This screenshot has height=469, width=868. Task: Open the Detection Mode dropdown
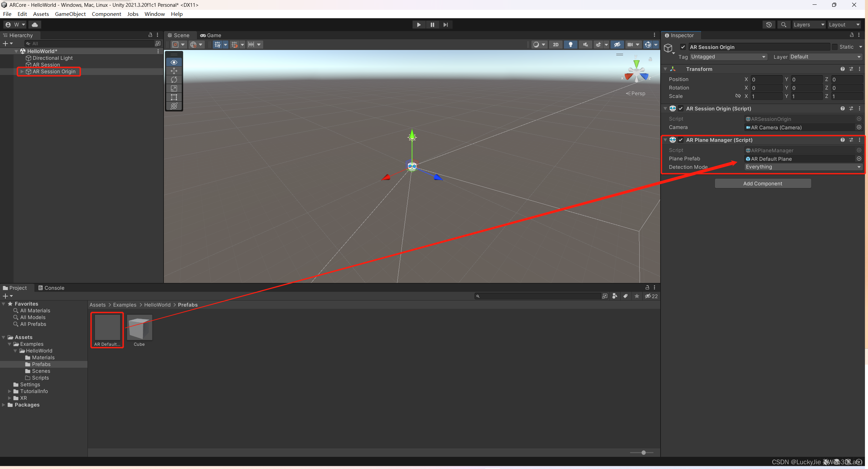point(803,167)
